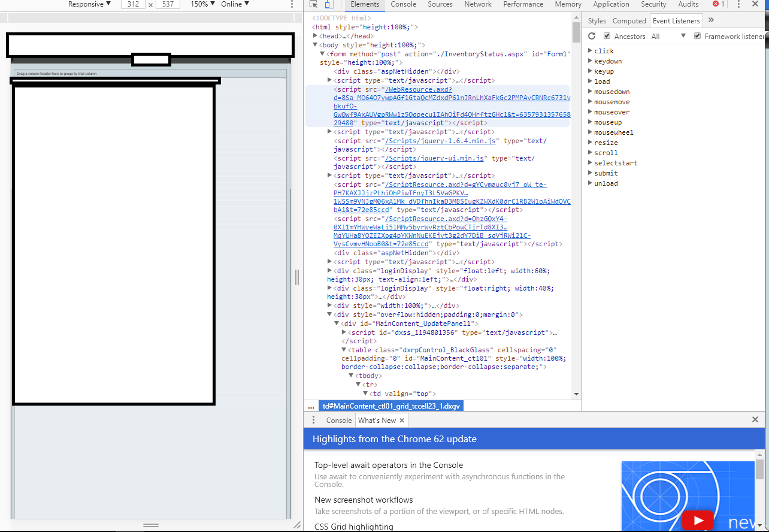Open the jquery-1.6.4.min.js script link
The width and height of the screenshot is (769, 532).
tap(440, 141)
